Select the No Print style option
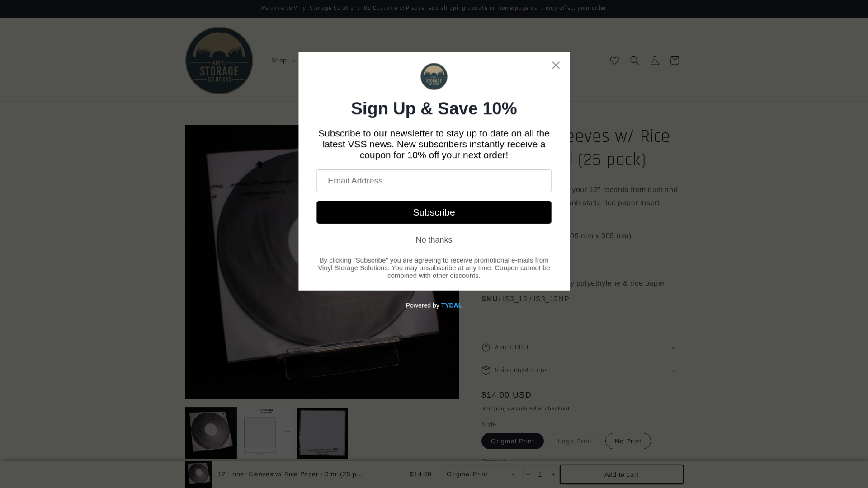The image size is (868, 488). click(x=628, y=441)
